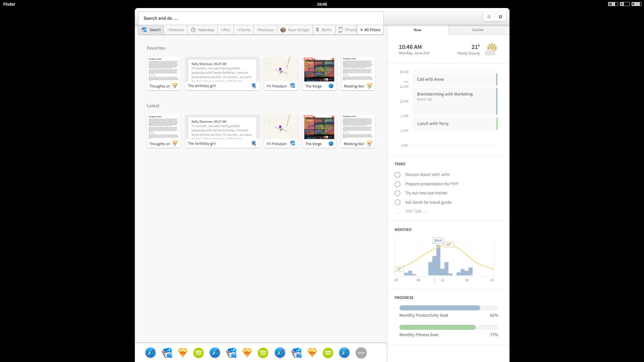The image size is (644, 362).
Task: Expand the 2mm precipitation marker details
Action: click(x=438, y=240)
